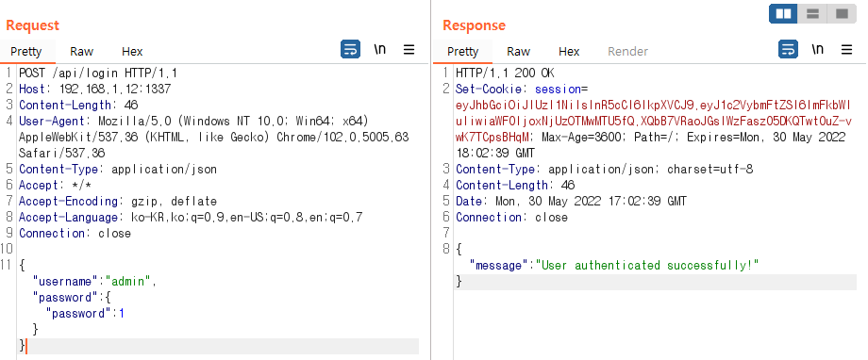Open the Response Render tab

(x=627, y=52)
